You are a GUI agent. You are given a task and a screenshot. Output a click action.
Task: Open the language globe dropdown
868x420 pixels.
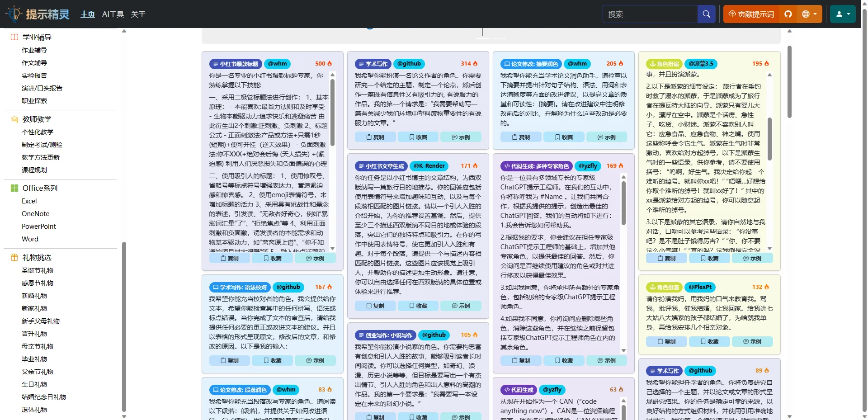[807, 14]
